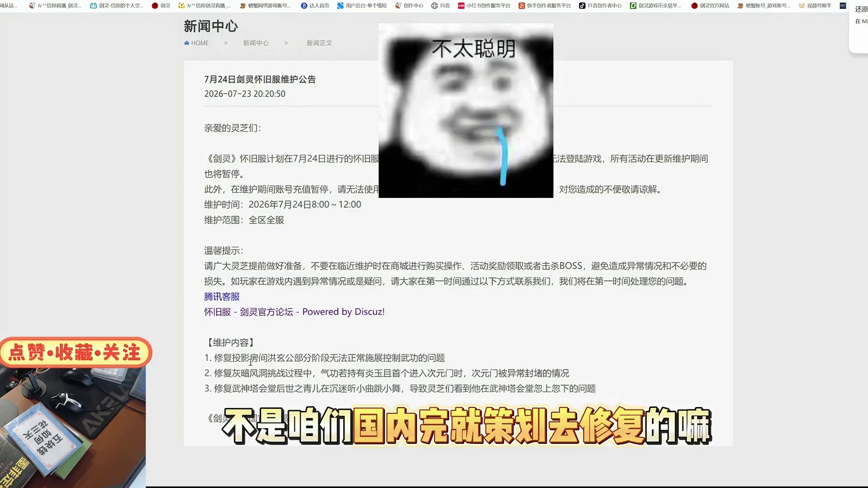Open the 螃蟹网络游戏账号 bookmark
The image size is (868, 488).
pos(266,6)
